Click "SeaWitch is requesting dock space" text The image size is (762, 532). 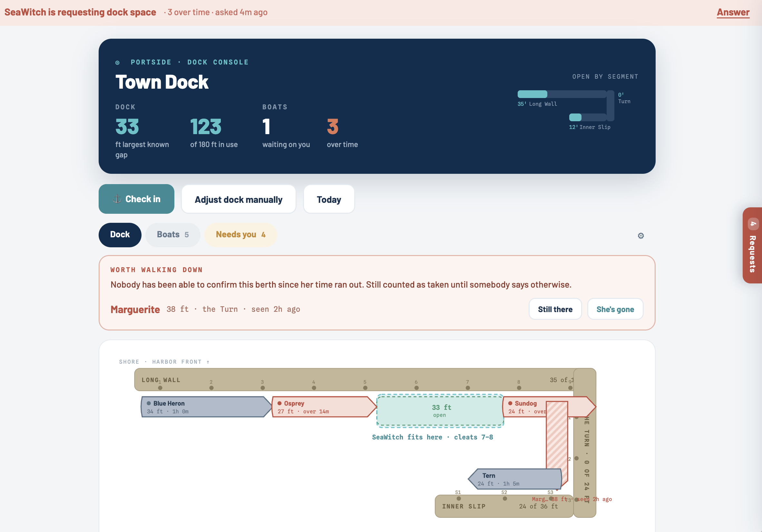pos(80,12)
